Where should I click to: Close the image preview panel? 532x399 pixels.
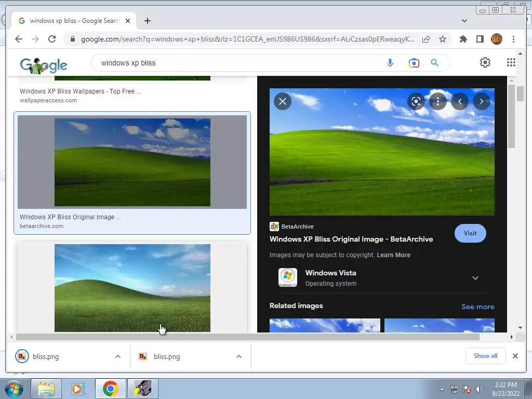283,101
